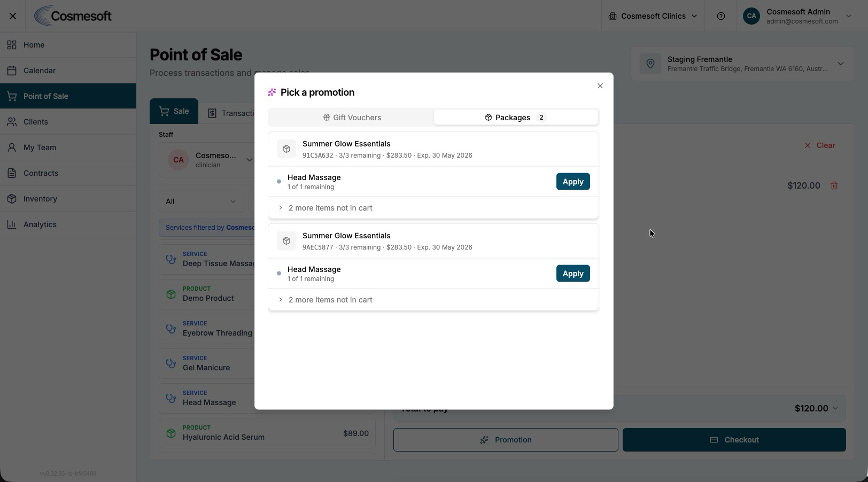Screen dimensions: 868x482
Task: Select the Packages tab
Action: (516, 118)
